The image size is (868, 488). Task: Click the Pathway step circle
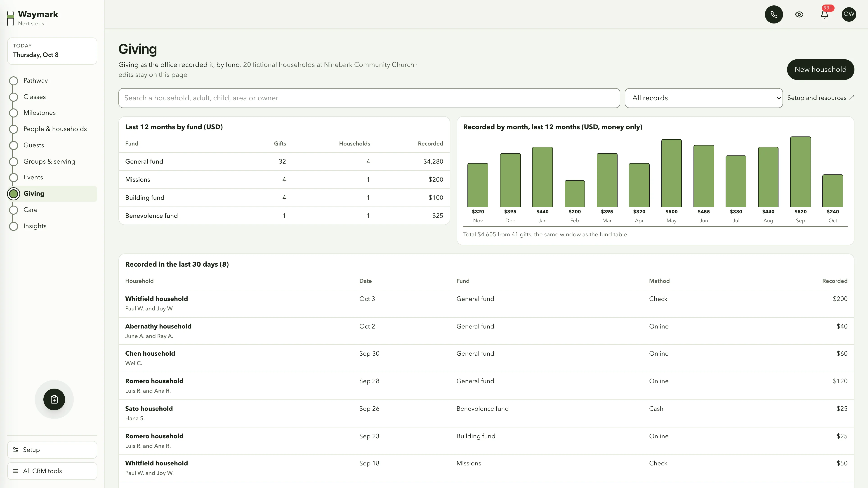pos(14,81)
